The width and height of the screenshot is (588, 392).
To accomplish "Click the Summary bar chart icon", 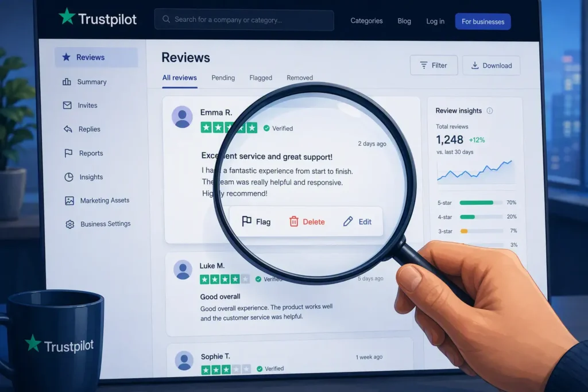I will tap(67, 81).
